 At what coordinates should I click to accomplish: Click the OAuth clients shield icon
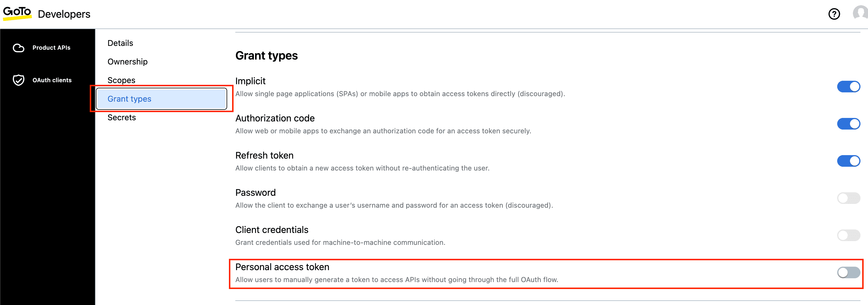click(x=19, y=80)
